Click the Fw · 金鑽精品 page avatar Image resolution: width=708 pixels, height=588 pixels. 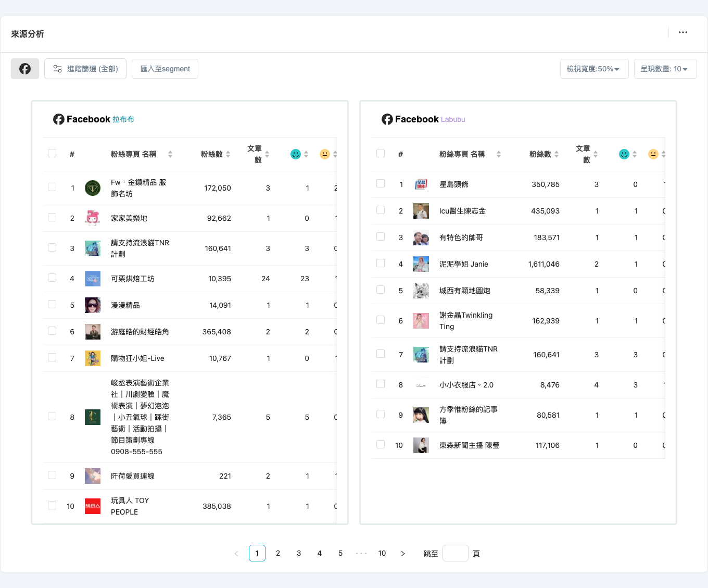click(93, 188)
